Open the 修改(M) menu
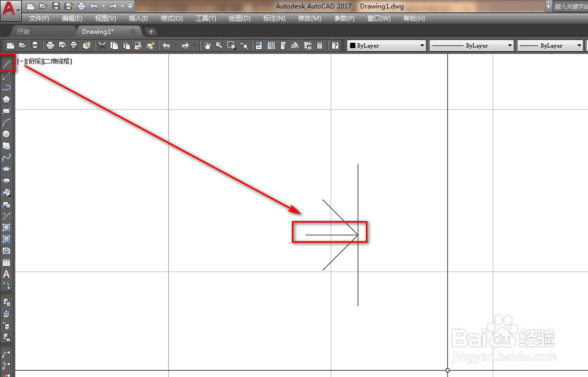Screen dimensions: 588x377 tap(309, 19)
